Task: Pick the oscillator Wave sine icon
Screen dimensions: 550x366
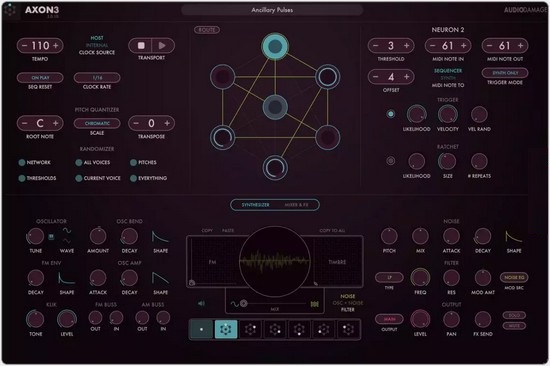Action: [67, 231]
